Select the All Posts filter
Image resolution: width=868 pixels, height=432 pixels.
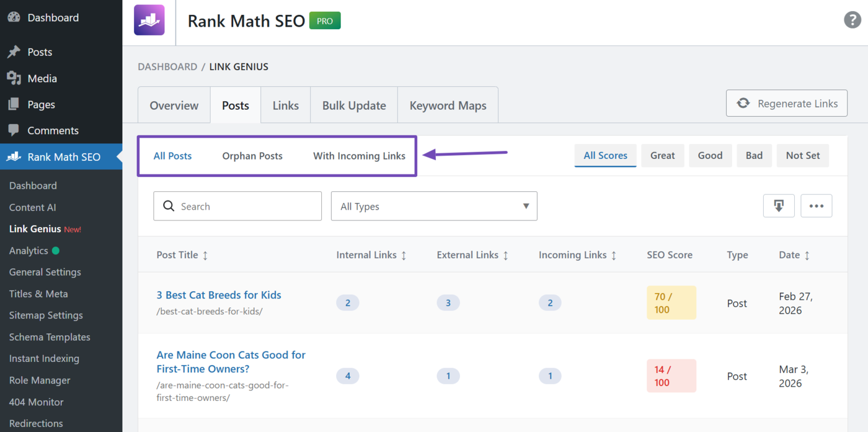click(x=172, y=156)
